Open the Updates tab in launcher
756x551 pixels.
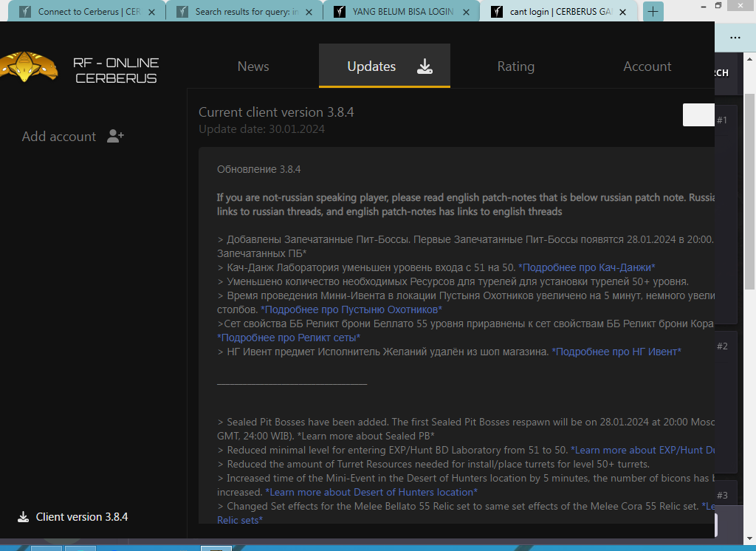coord(384,66)
